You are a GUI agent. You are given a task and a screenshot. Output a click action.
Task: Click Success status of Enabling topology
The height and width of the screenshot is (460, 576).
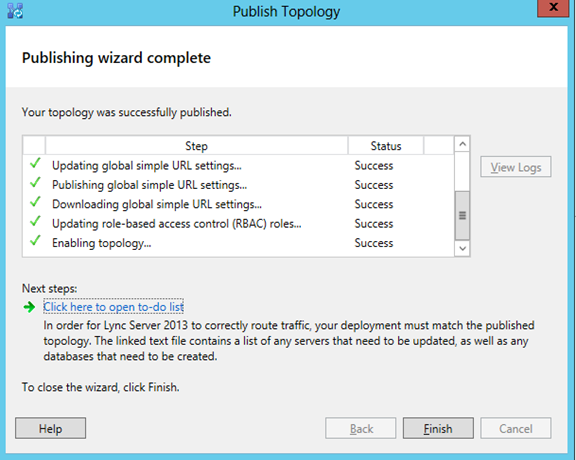click(x=374, y=243)
